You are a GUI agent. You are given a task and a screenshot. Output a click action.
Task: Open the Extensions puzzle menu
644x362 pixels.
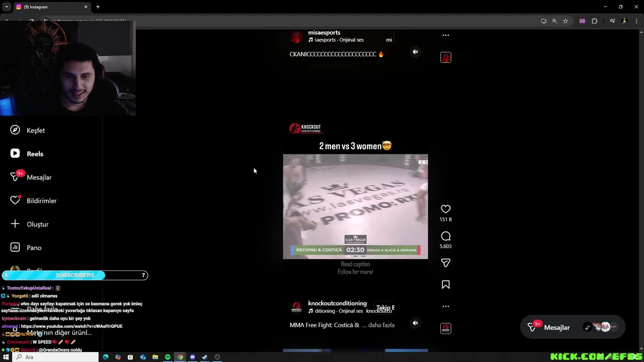coord(595,21)
